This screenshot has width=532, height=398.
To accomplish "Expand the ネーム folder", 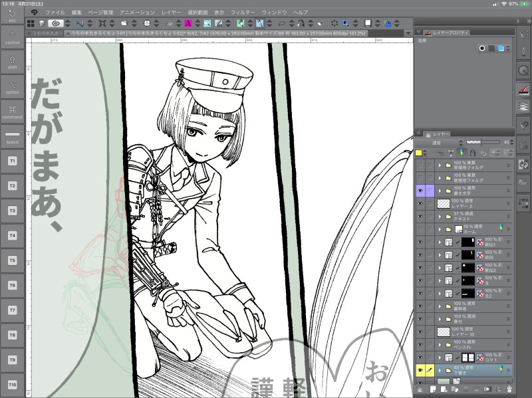I will tap(440, 229).
